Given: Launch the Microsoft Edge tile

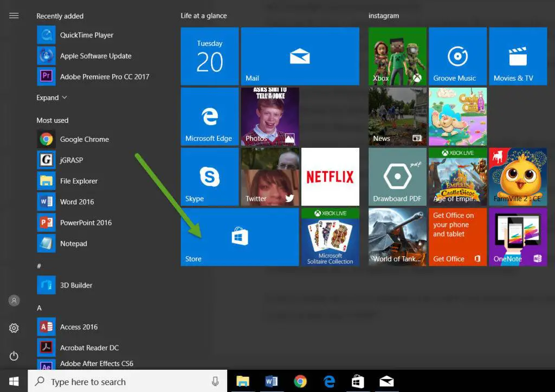Looking at the screenshot, I should coord(210,116).
